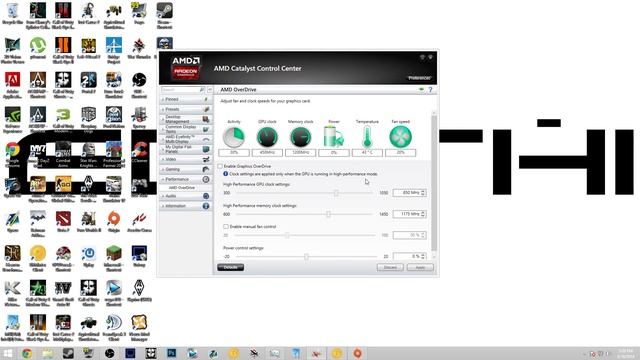Expand the Gaming category
The width and height of the screenshot is (640, 360).
point(186,169)
